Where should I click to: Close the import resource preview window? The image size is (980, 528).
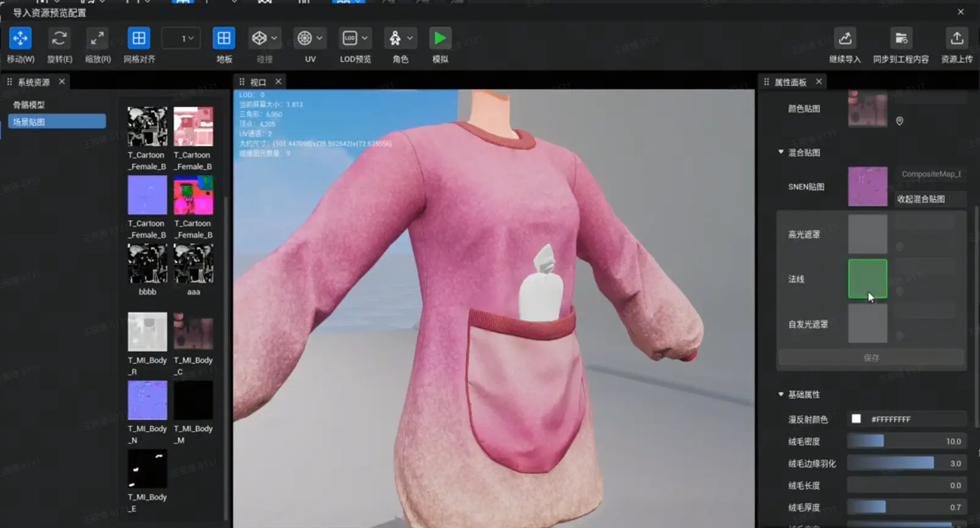(960, 12)
